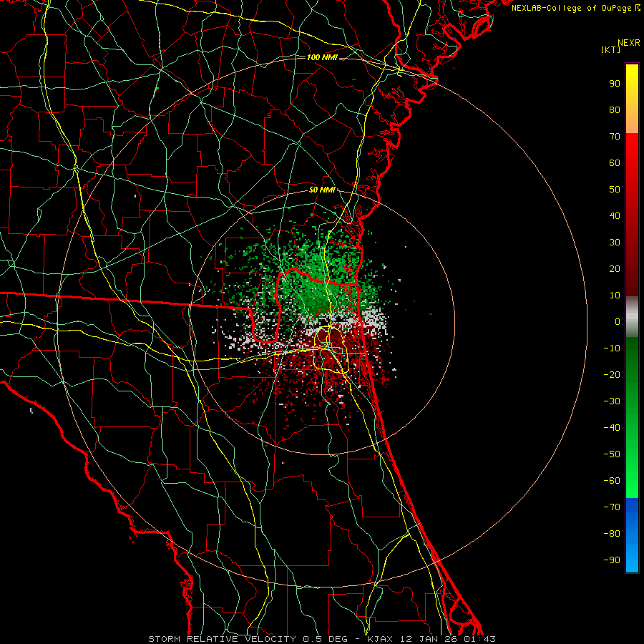The height and width of the screenshot is (644, 644).
Task: Click the positive 70 scale value
Action: point(615,137)
